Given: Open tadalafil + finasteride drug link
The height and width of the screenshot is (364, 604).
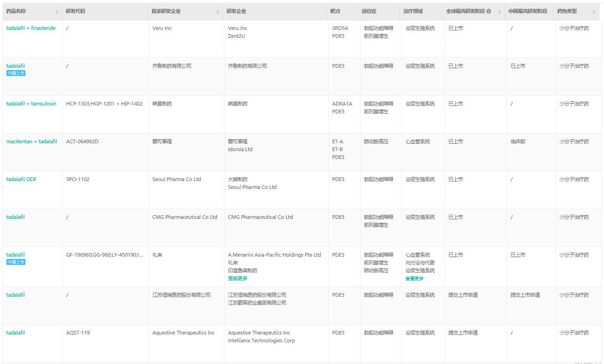Looking at the screenshot, I should [x=31, y=28].
